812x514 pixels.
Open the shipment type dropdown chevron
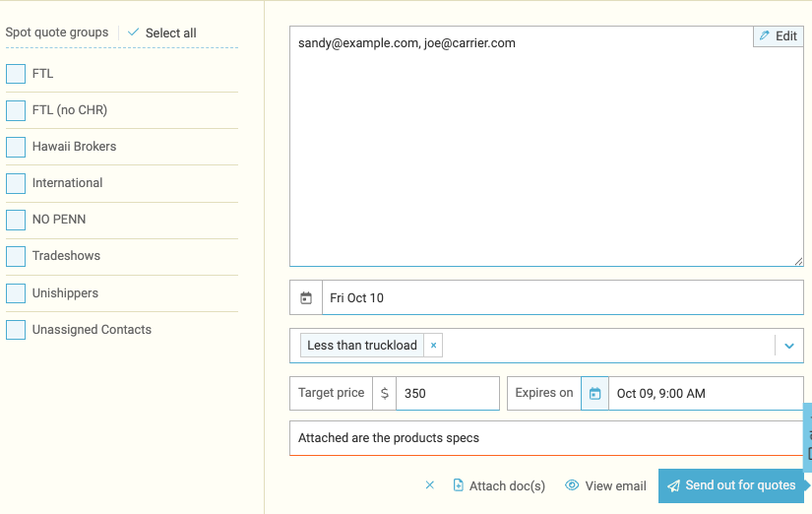(789, 346)
